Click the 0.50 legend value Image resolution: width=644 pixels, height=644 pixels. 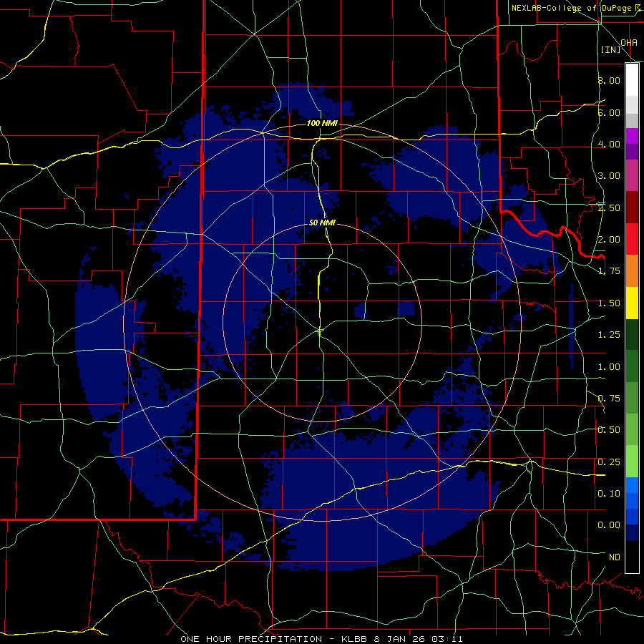coord(609,430)
